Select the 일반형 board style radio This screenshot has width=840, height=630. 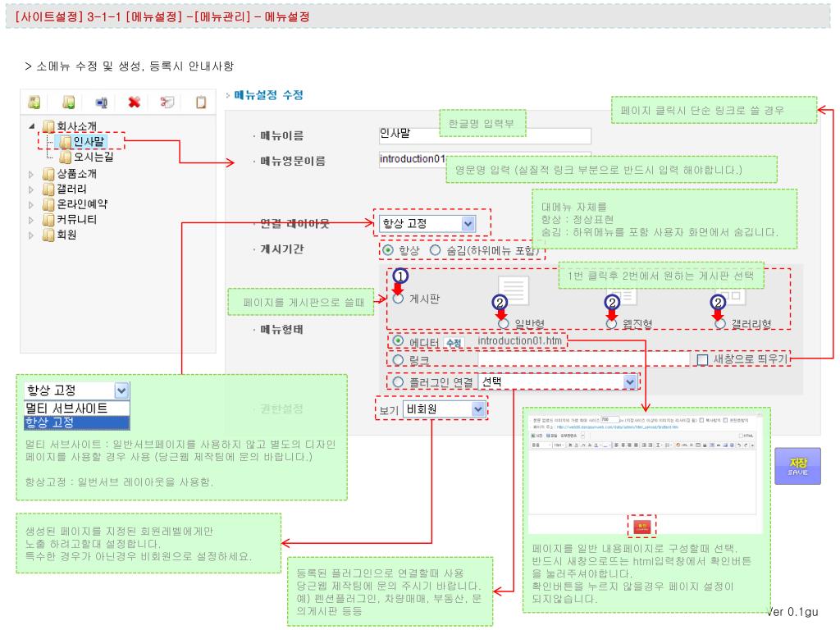coord(503,323)
